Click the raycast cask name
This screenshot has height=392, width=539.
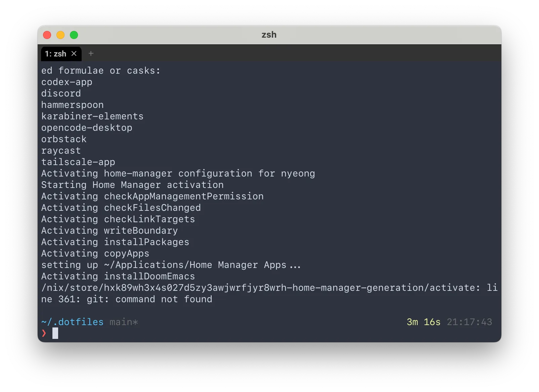click(61, 151)
